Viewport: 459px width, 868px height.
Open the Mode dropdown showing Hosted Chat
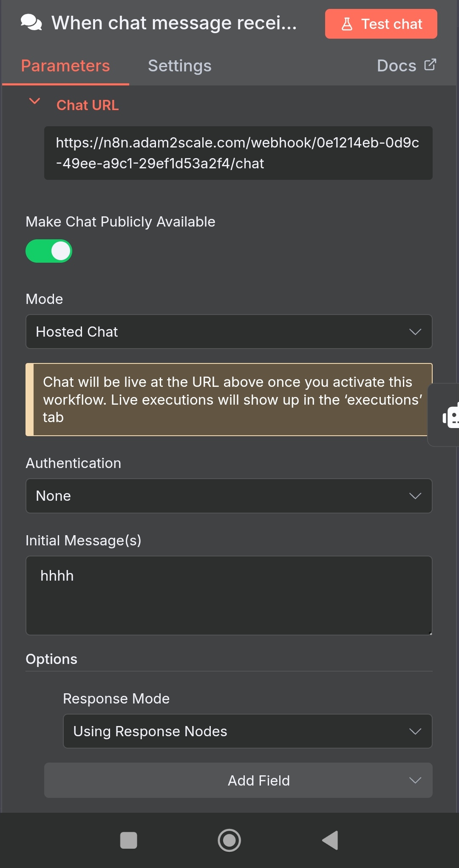pos(229,332)
